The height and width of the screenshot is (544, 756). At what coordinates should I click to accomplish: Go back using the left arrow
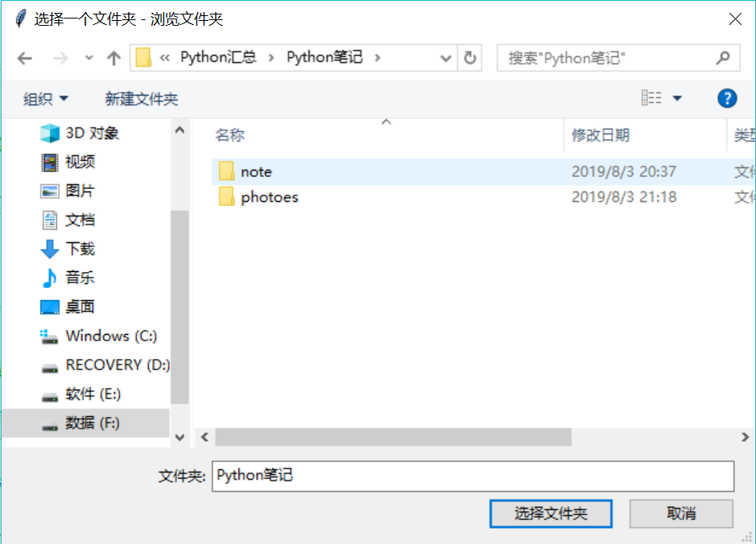coord(25,59)
